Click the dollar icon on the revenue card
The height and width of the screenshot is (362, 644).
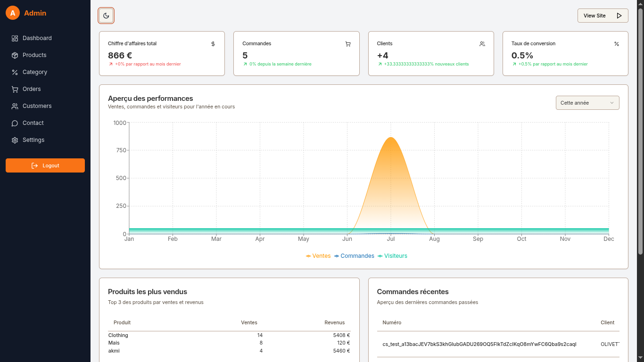tap(213, 44)
